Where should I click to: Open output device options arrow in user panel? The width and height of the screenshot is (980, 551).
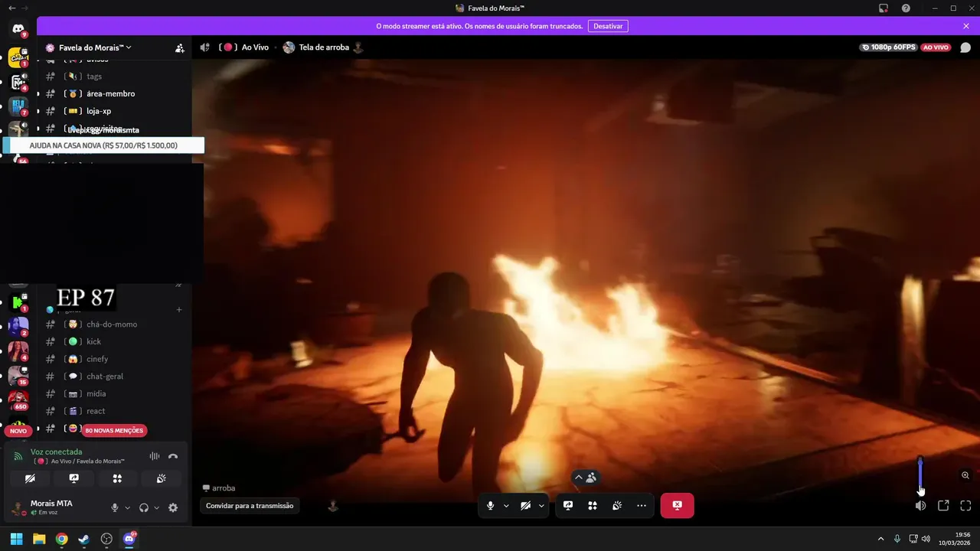(x=156, y=507)
